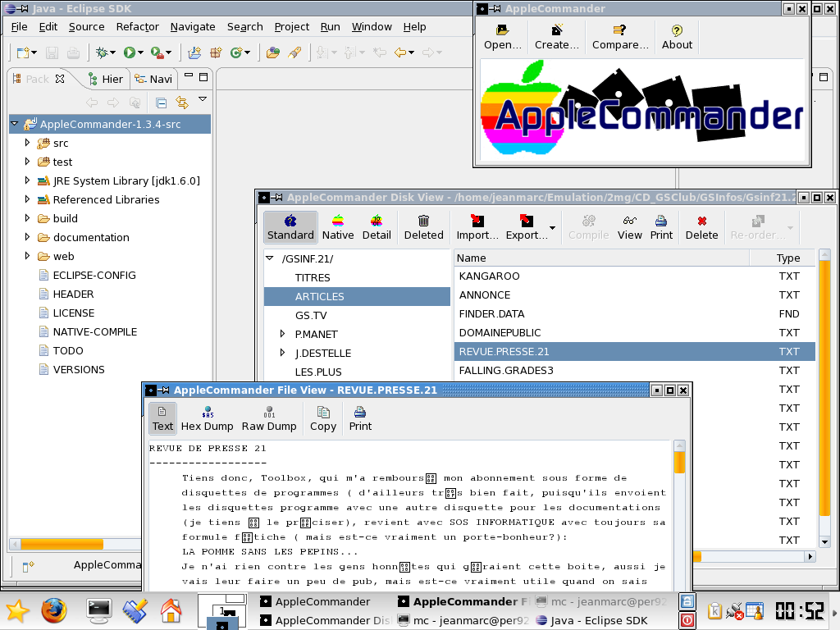Expand the J.DESTELLE directory
The image size is (840, 630).
(283, 353)
